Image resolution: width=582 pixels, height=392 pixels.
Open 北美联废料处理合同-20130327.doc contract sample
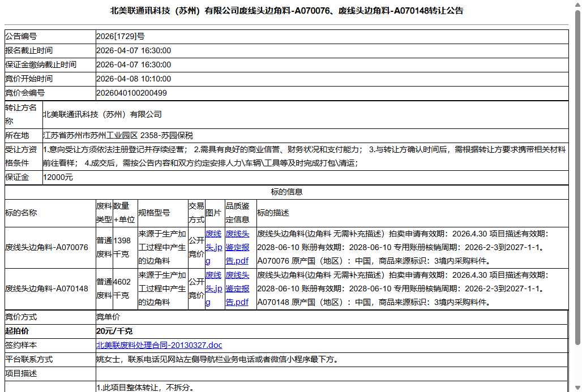point(159,345)
